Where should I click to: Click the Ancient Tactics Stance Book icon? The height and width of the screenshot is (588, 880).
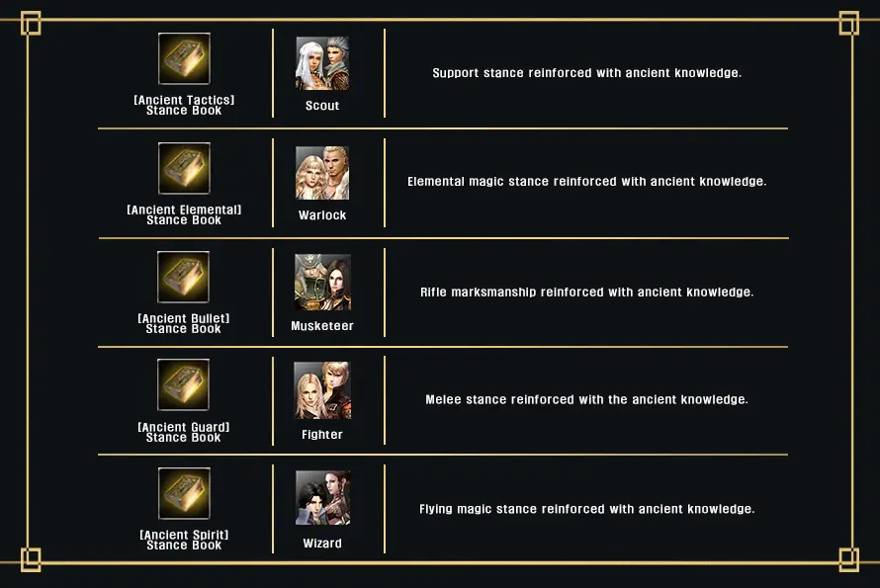click(184, 59)
